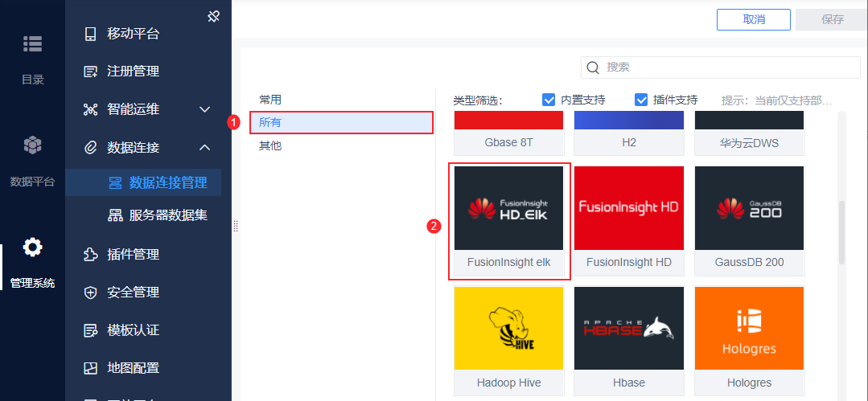Image resolution: width=868 pixels, height=401 pixels.
Task: Choose the FusionInsight HD database tile
Action: pyautogui.click(x=629, y=221)
